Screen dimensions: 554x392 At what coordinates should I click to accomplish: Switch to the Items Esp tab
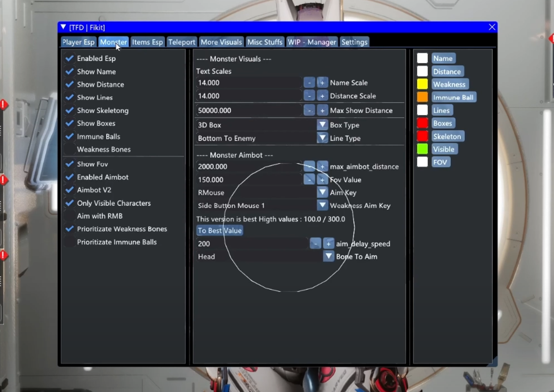click(x=147, y=42)
